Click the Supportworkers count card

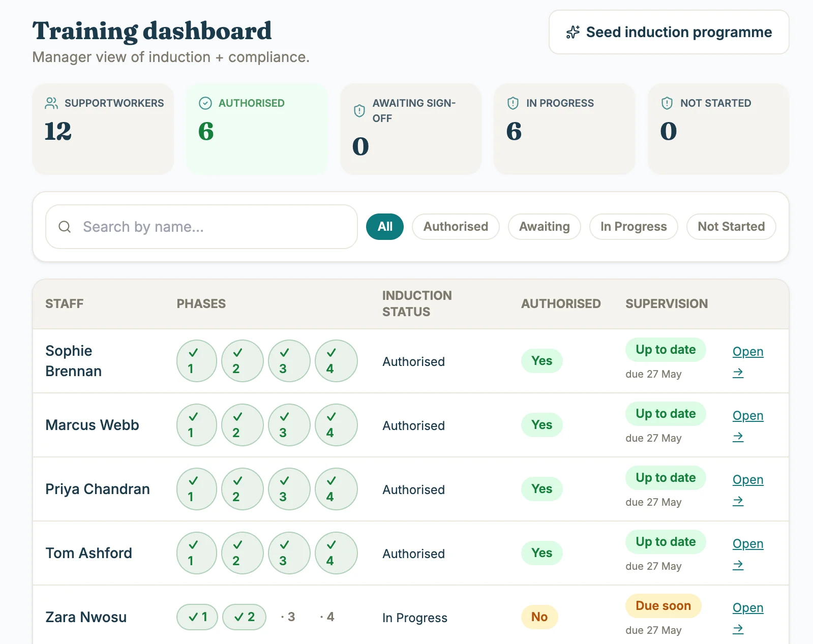pos(103,129)
